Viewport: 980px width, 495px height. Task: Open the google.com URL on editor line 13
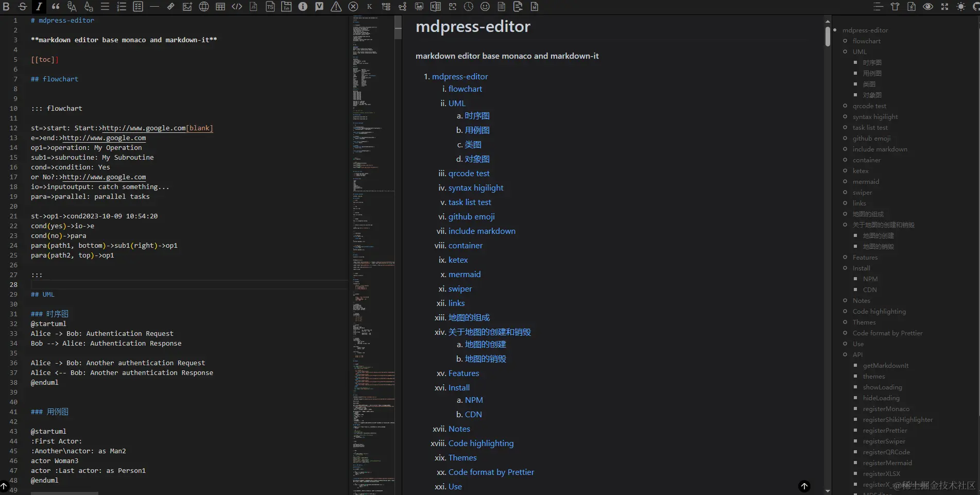click(x=104, y=138)
